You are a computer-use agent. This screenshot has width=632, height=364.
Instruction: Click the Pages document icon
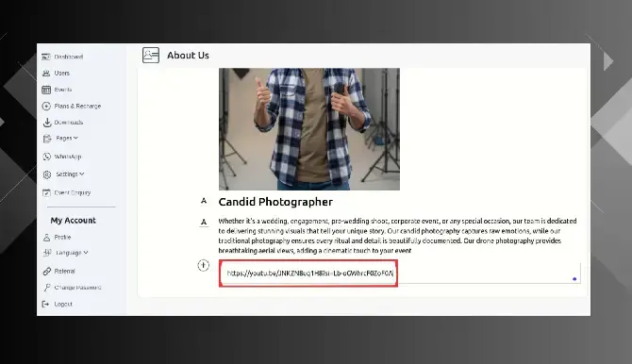click(x=47, y=139)
